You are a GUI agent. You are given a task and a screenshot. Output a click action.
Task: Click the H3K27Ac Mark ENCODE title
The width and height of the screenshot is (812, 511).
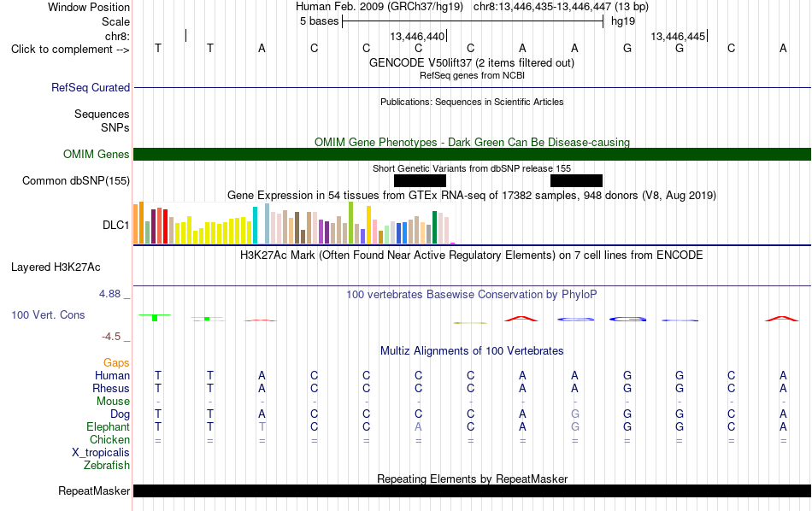click(x=472, y=255)
